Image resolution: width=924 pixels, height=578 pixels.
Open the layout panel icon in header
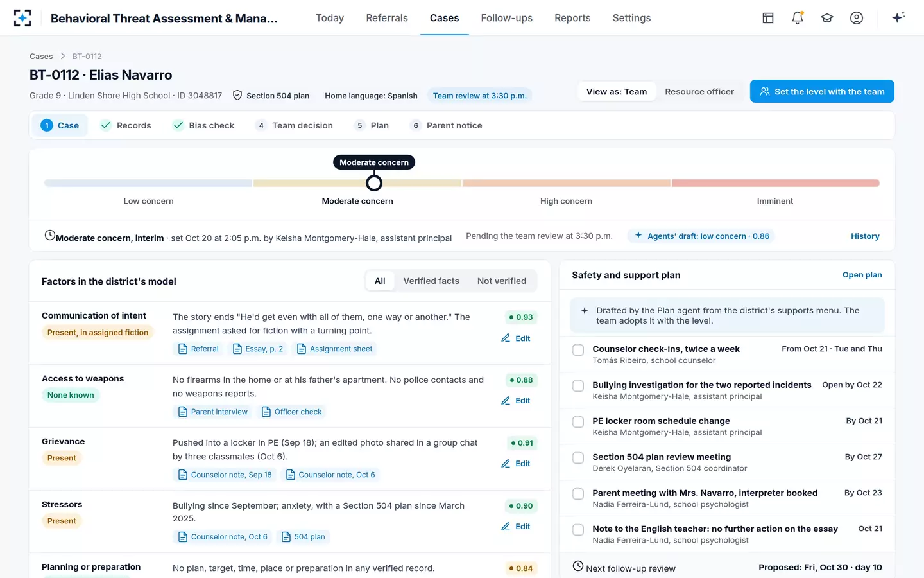tap(768, 18)
